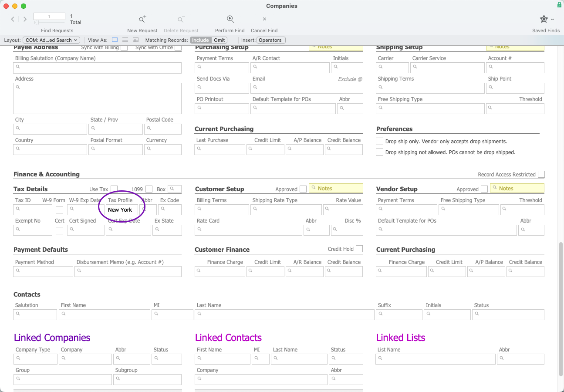Click the Shipping Terms field
564x392 pixels.
click(430, 88)
